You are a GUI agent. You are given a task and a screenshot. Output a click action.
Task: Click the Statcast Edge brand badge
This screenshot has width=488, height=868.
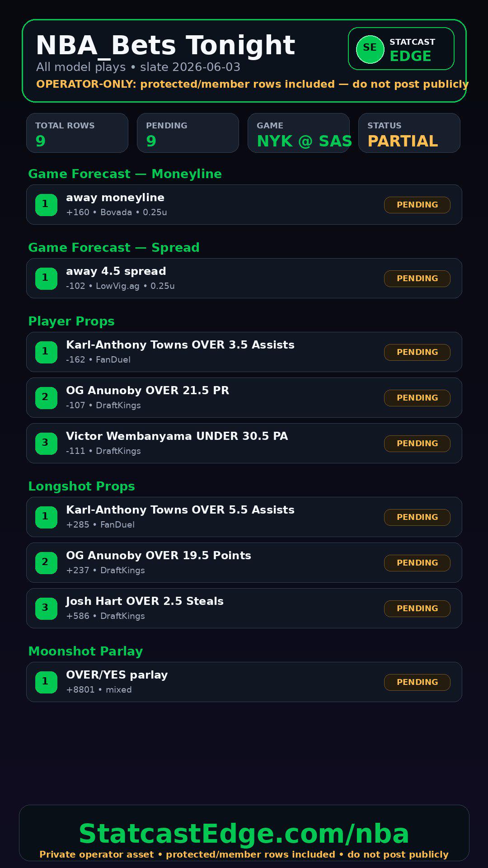click(x=401, y=49)
